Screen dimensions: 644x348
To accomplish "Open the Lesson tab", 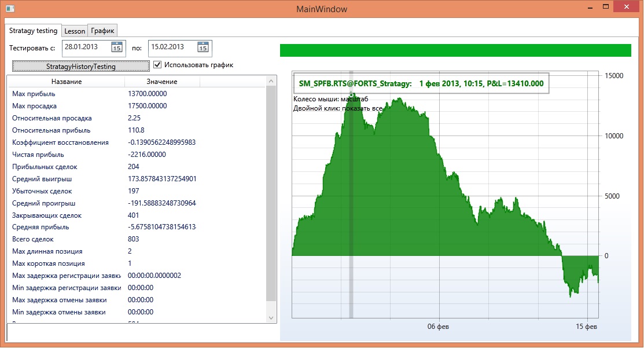I will (x=75, y=31).
